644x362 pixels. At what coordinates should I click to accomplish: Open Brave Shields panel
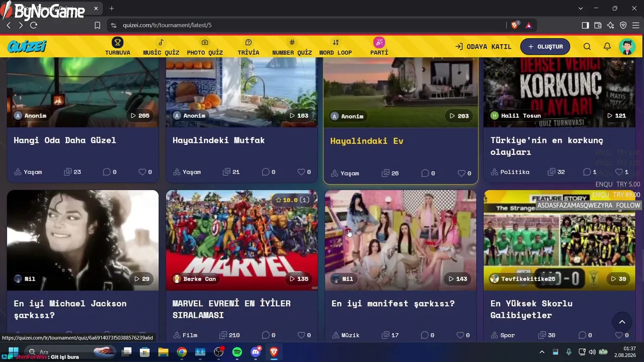(x=515, y=25)
